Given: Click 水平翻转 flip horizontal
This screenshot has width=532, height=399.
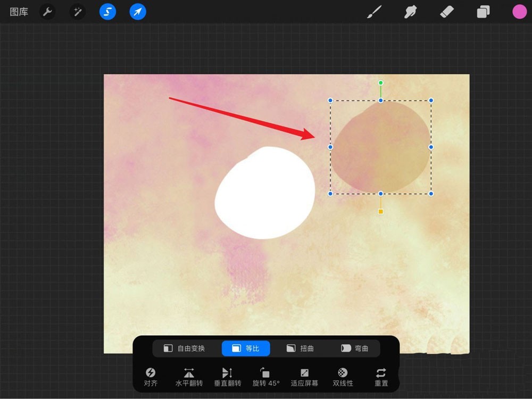Looking at the screenshot, I should click(x=189, y=377).
